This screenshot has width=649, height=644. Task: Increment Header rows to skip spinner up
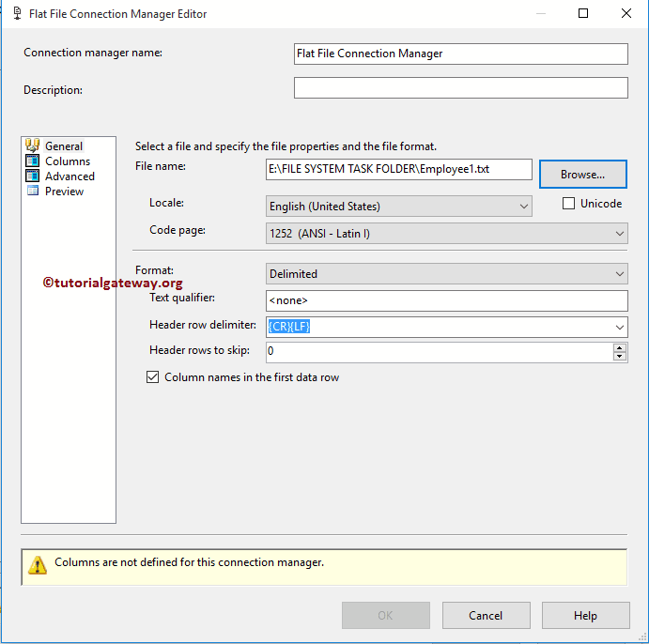[x=619, y=347]
